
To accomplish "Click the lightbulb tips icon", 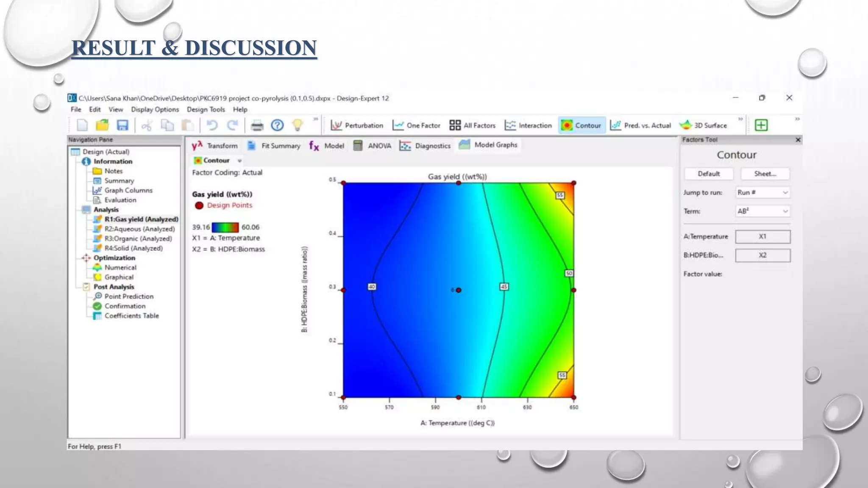I will (x=298, y=125).
